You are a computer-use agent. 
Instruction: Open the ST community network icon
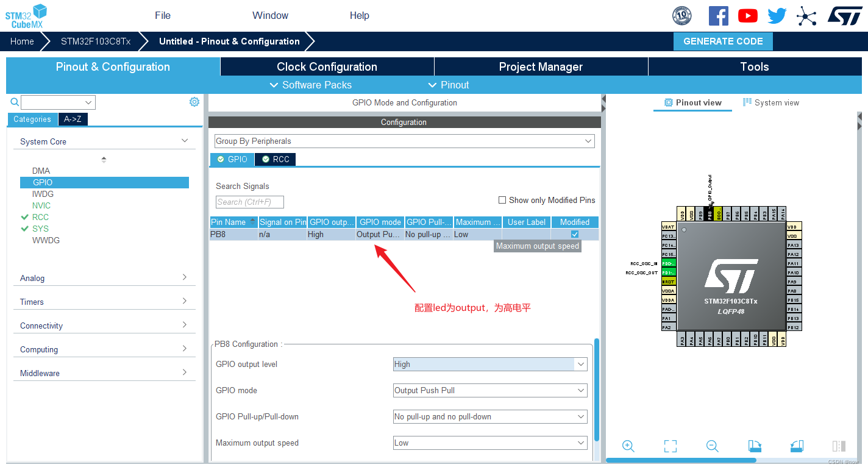pos(806,16)
